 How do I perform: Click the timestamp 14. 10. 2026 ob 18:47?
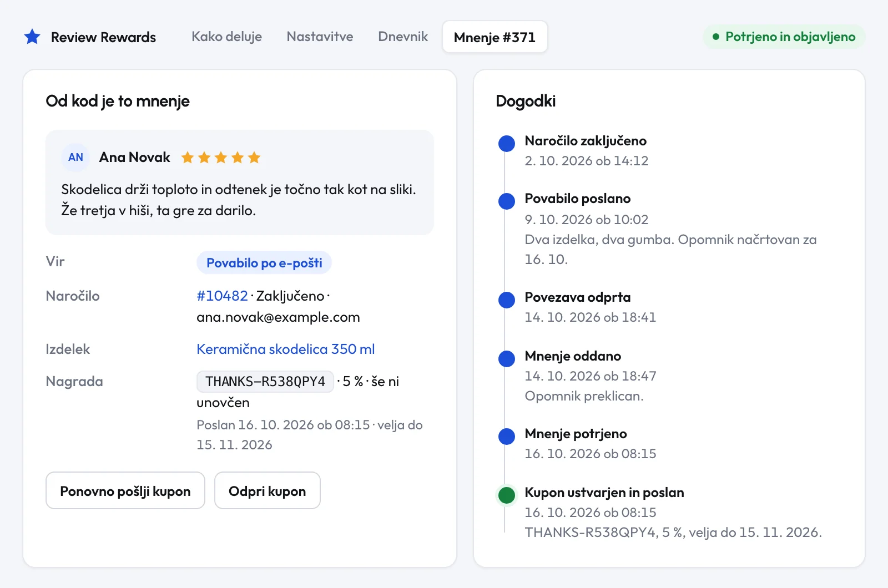pos(591,376)
